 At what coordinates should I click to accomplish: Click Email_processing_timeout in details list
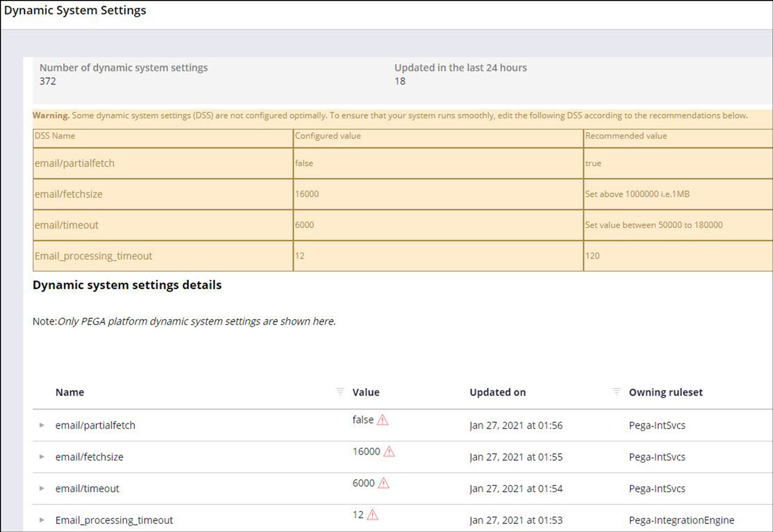click(x=114, y=520)
